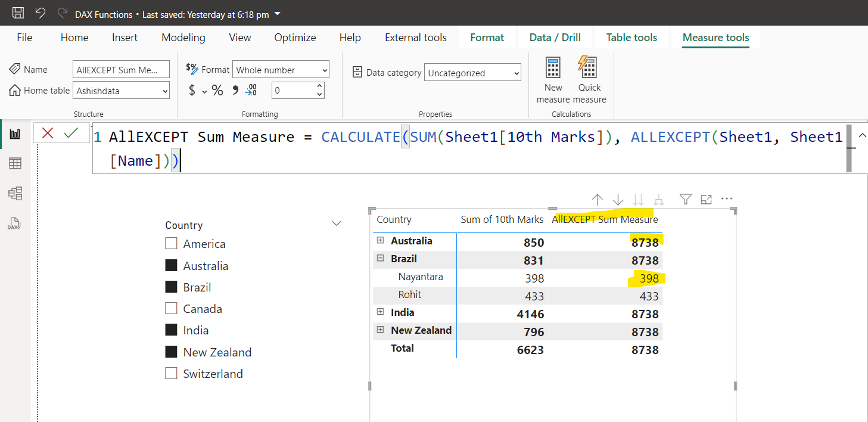
Task: Open DAX query view in sidebar
Action: [x=15, y=224]
